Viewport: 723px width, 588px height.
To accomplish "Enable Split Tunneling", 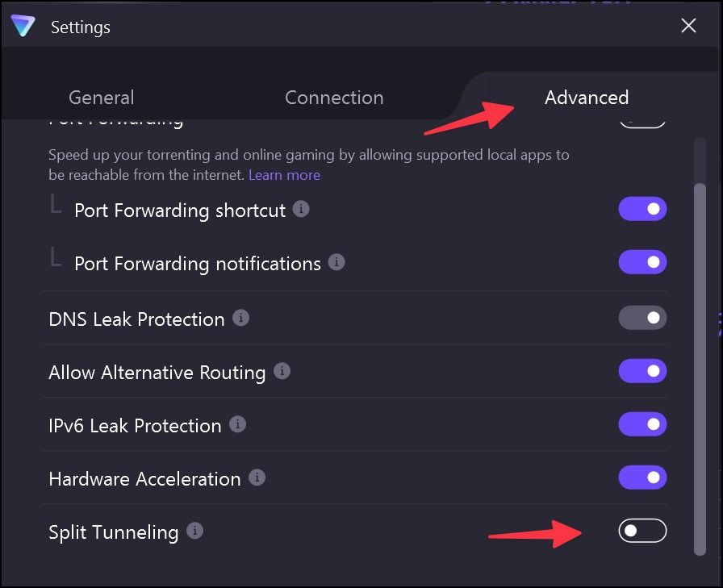I will pos(642,531).
